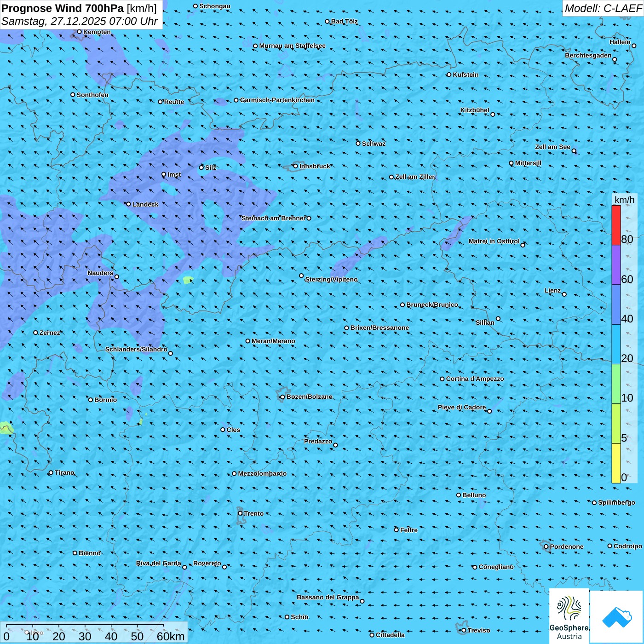
Task: Click the Bad Tölz location dot
Action: pyautogui.click(x=328, y=22)
